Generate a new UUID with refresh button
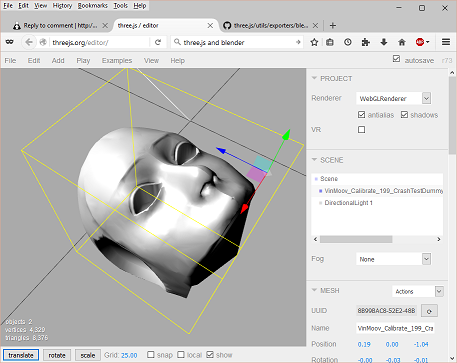457x363 pixels. [x=429, y=311]
